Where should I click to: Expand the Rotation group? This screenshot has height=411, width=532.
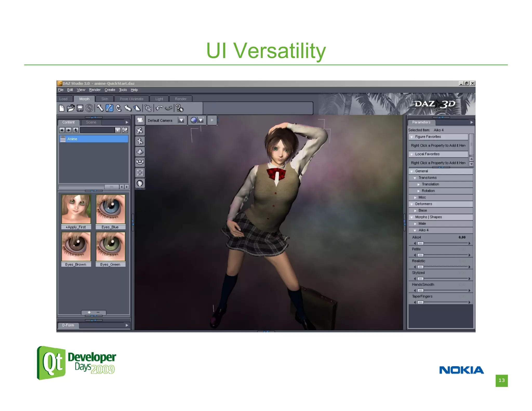tap(418, 191)
